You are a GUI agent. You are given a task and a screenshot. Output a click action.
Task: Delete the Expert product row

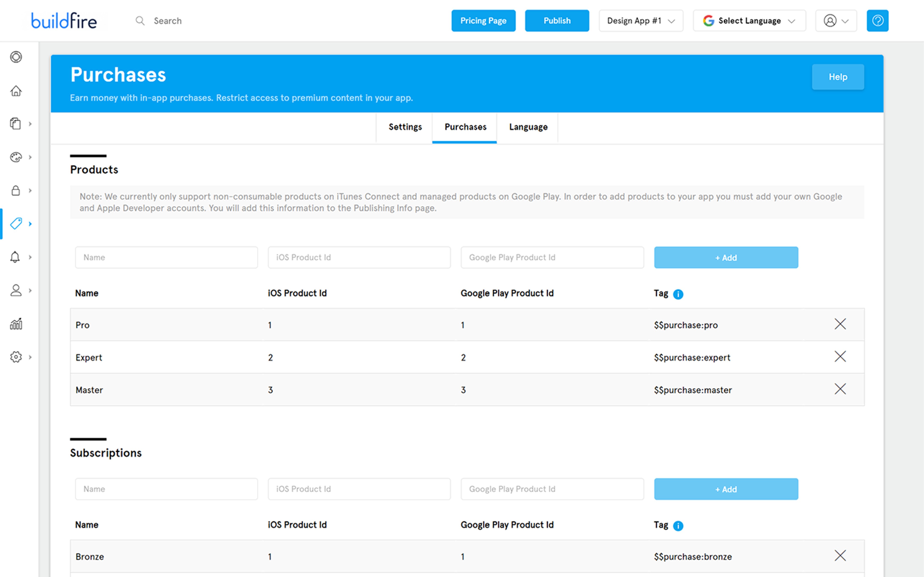840,357
